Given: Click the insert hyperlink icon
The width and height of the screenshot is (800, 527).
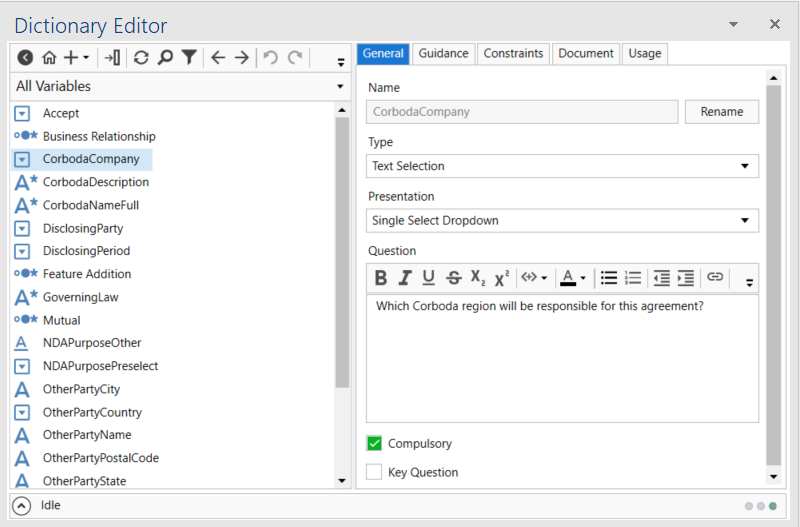Looking at the screenshot, I should [714, 278].
